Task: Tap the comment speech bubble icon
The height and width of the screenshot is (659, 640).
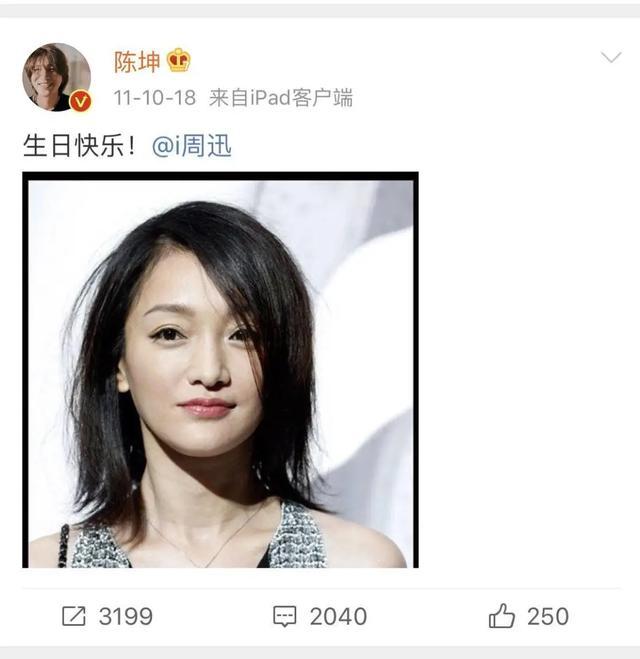Action: pos(284,617)
